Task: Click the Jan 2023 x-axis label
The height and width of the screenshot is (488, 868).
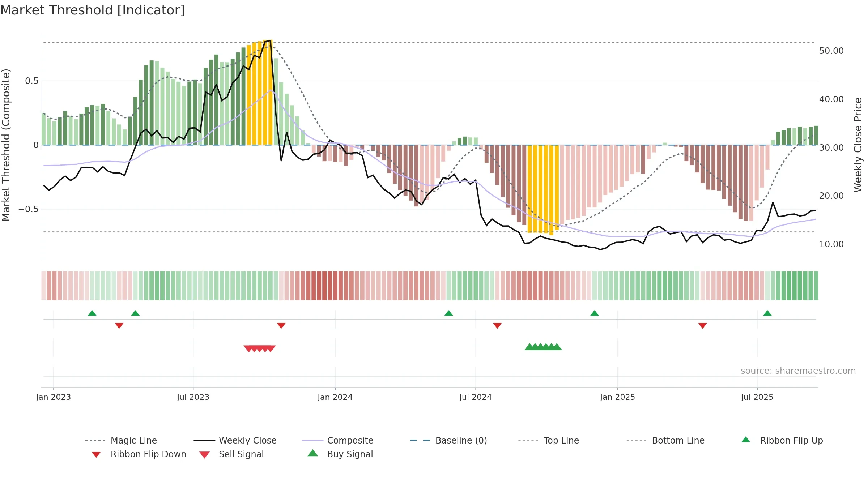Action: tap(54, 397)
